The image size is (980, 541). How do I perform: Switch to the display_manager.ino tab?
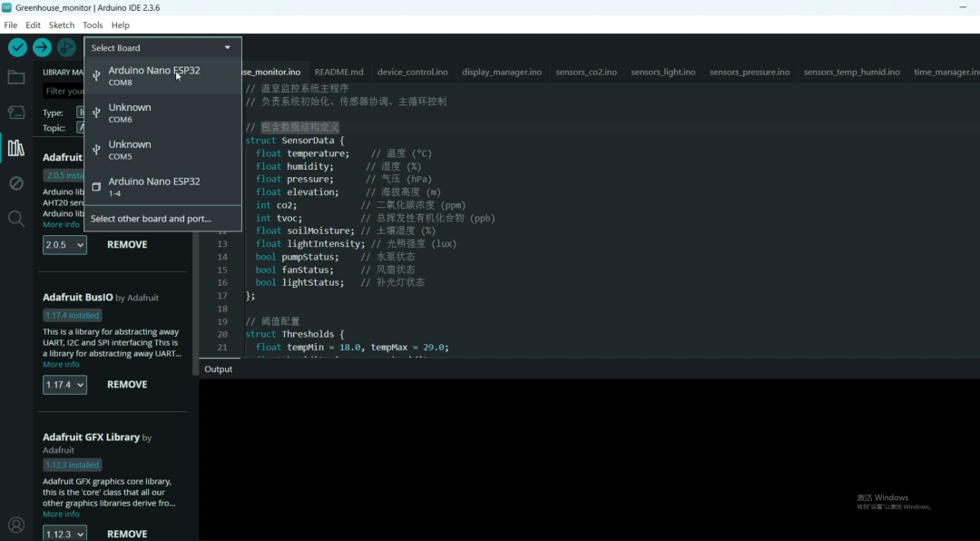click(502, 72)
